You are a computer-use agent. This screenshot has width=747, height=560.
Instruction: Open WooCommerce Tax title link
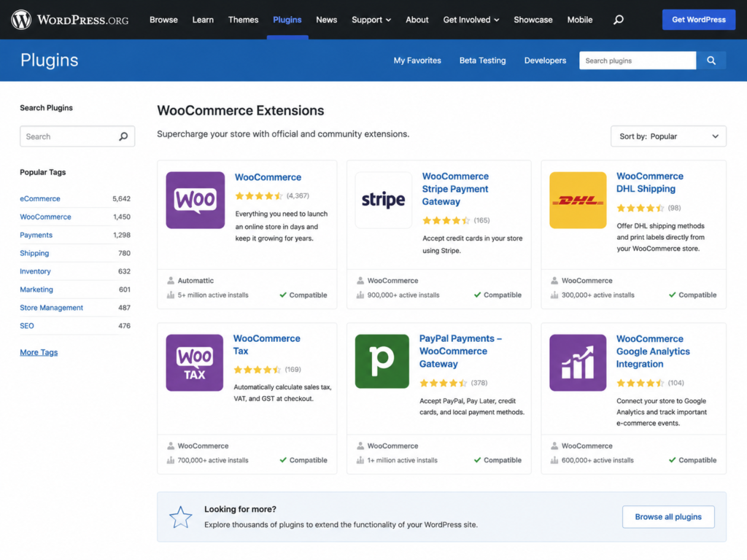267,345
